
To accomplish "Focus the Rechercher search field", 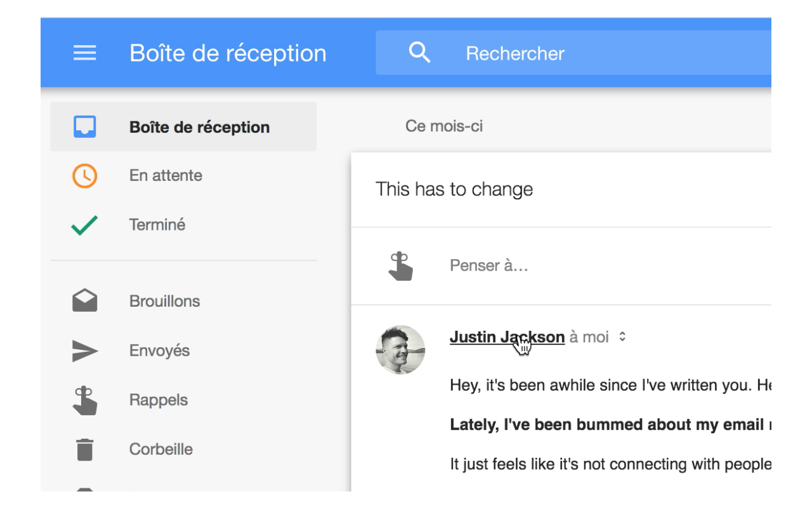I will coord(573,53).
